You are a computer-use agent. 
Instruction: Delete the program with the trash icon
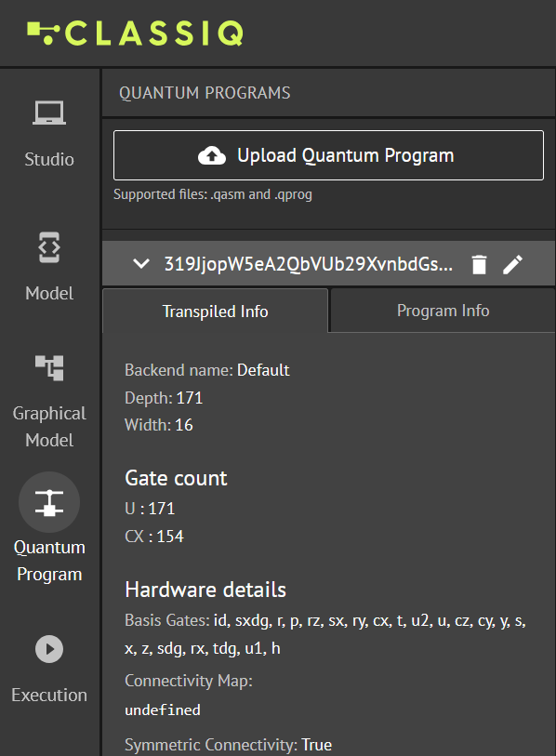point(479,264)
